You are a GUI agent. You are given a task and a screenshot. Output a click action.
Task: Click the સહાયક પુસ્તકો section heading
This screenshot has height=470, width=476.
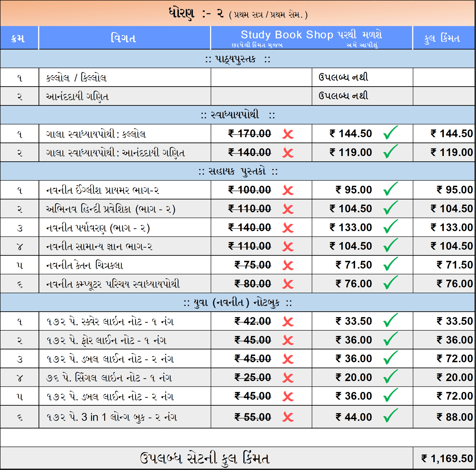pyautogui.click(x=238, y=171)
